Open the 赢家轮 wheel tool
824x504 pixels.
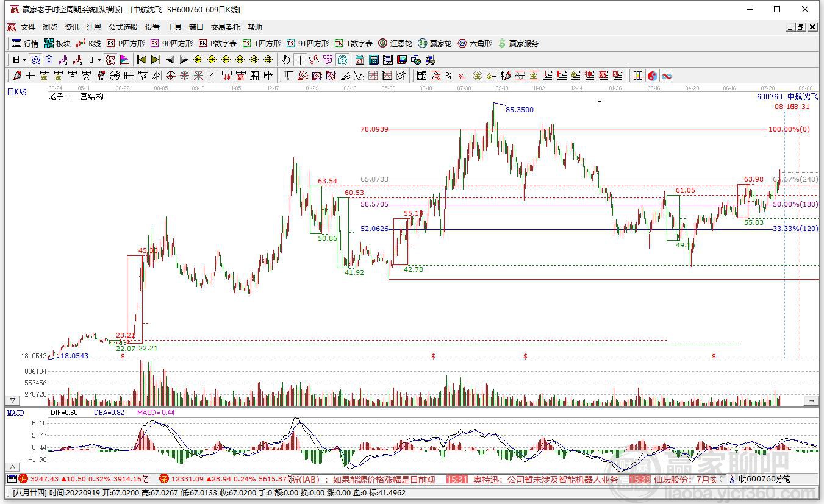pos(435,43)
